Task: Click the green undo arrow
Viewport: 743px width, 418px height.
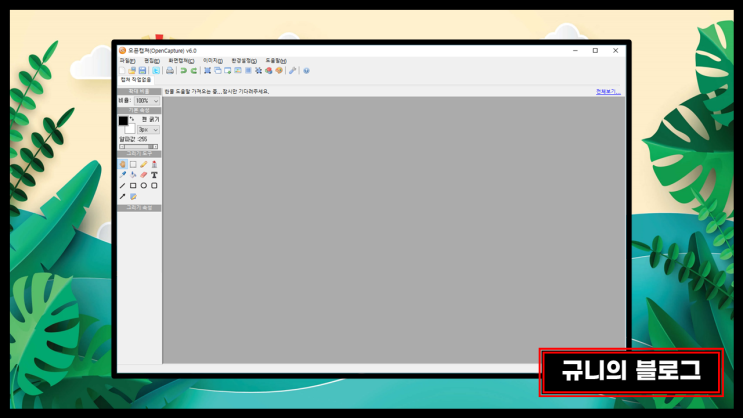Action: click(183, 71)
